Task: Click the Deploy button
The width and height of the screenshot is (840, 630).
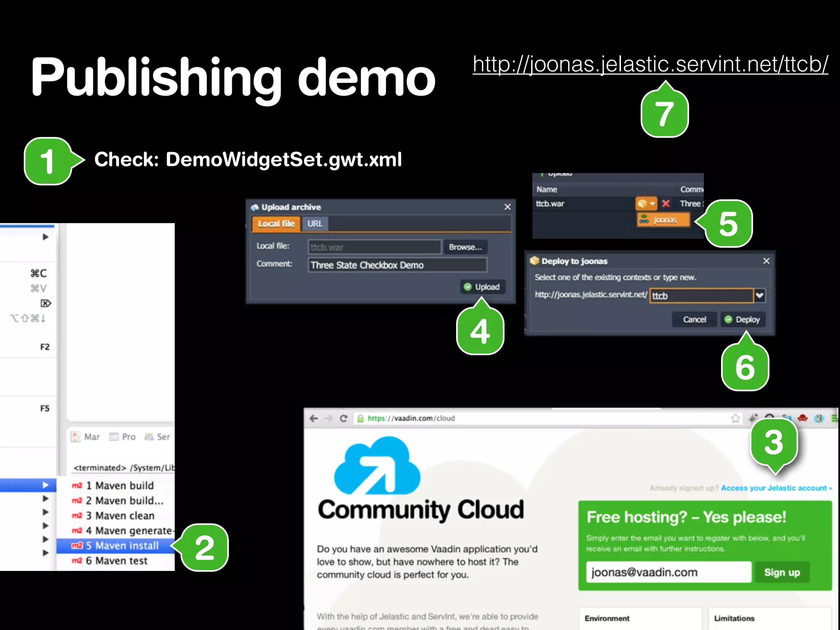Action: (742, 320)
